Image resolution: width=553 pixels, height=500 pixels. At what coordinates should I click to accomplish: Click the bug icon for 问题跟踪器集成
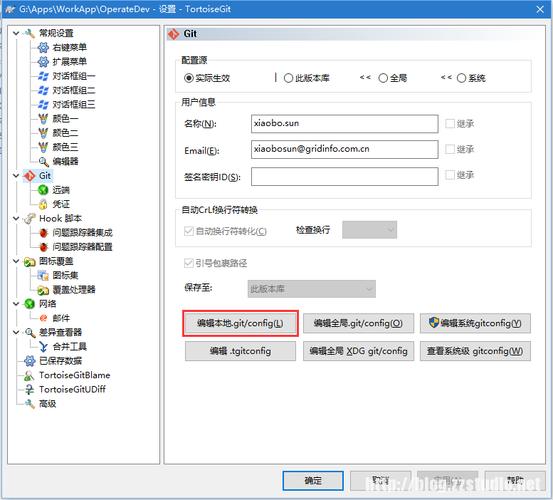43,233
